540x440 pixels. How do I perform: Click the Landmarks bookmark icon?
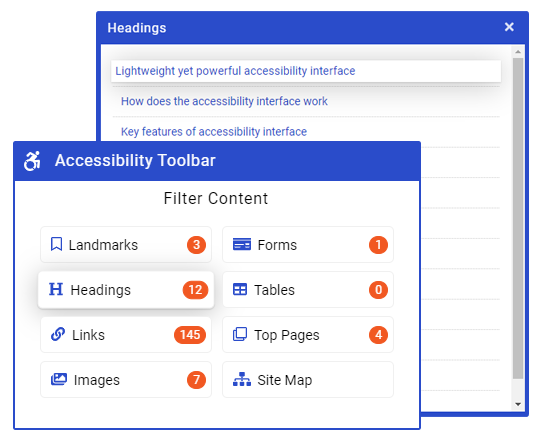[56, 244]
